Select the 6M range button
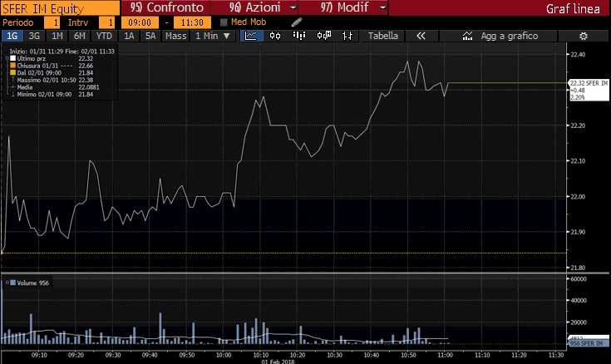Viewport: 611px width, 364px height. [x=80, y=37]
